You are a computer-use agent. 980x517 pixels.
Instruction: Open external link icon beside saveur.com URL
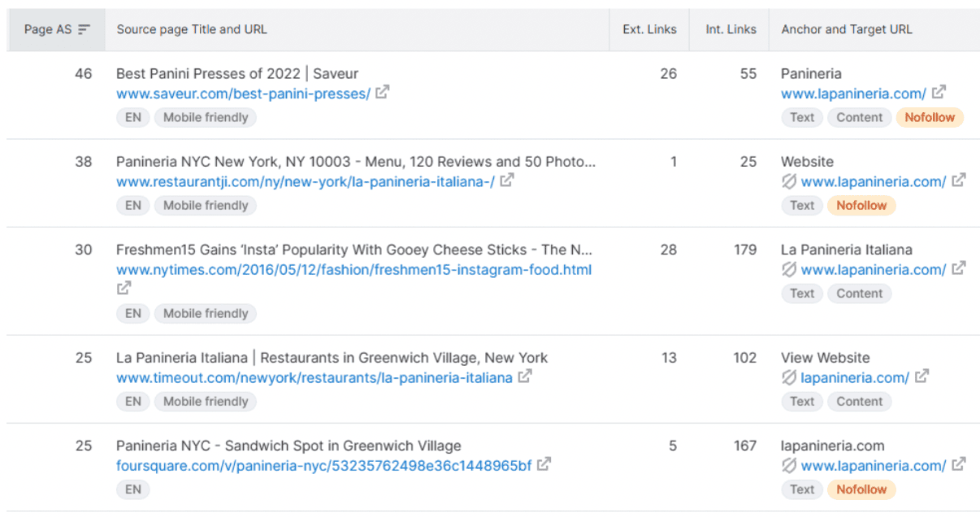pos(382,93)
